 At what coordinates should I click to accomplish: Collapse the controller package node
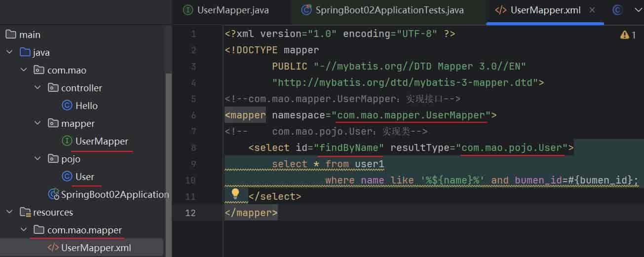tap(38, 88)
